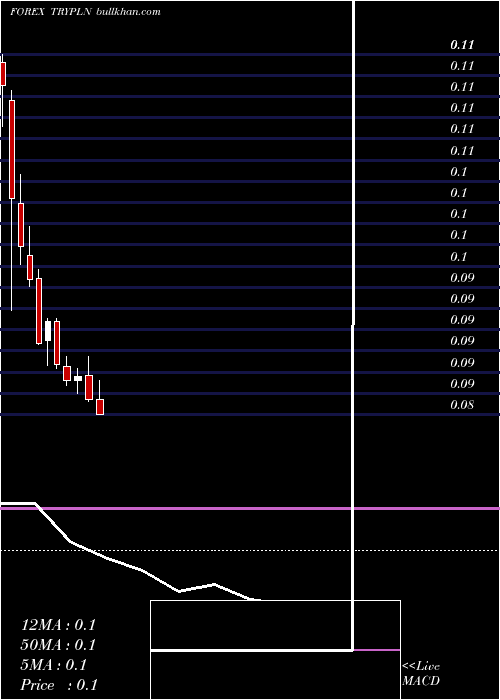Click the FOREX TRYPLN bullkhan.com title text
The height and width of the screenshot is (700, 500).
coord(85,12)
